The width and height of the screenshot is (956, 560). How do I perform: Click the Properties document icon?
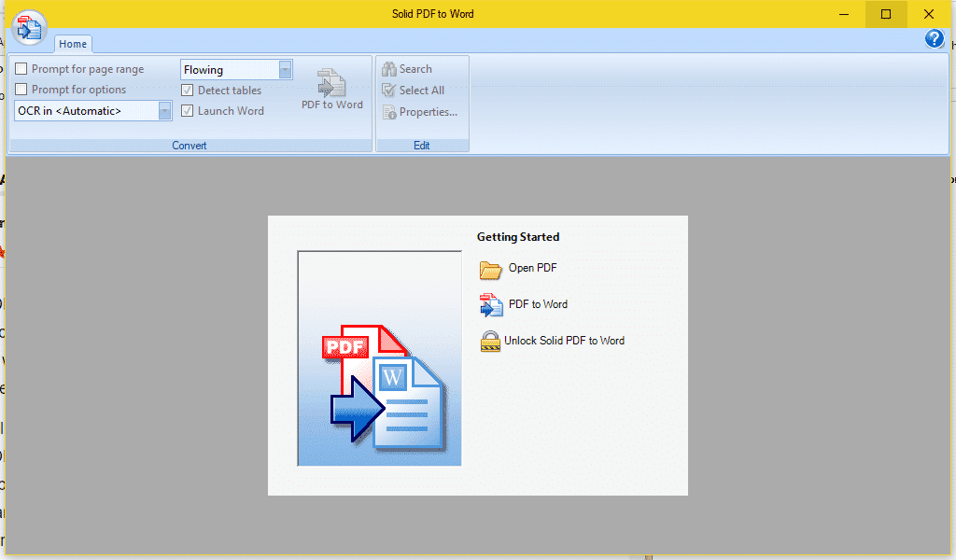(x=389, y=112)
